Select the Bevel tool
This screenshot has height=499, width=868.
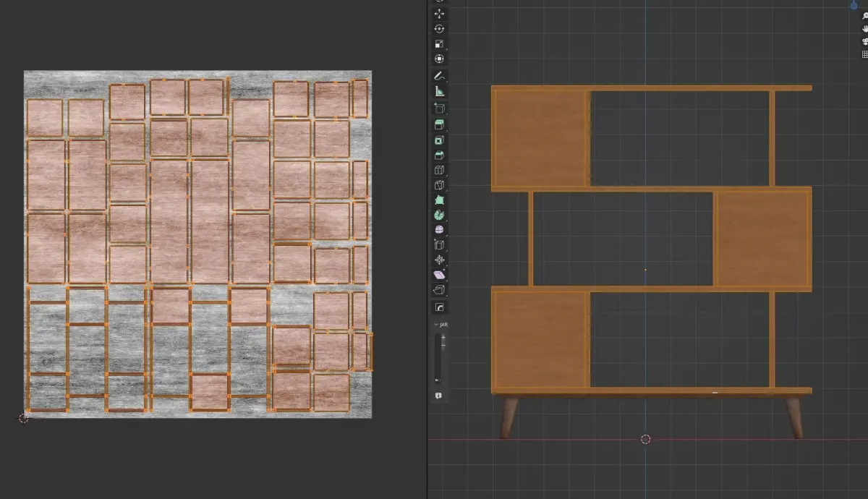[x=439, y=155]
